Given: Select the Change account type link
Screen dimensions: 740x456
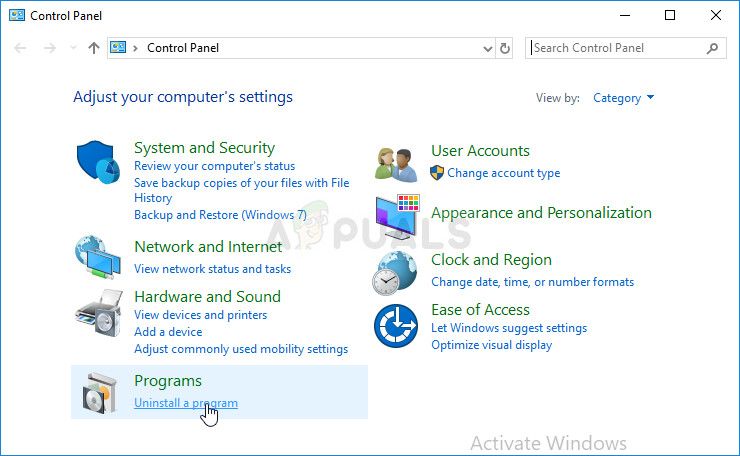Looking at the screenshot, I should pos(504,173).
